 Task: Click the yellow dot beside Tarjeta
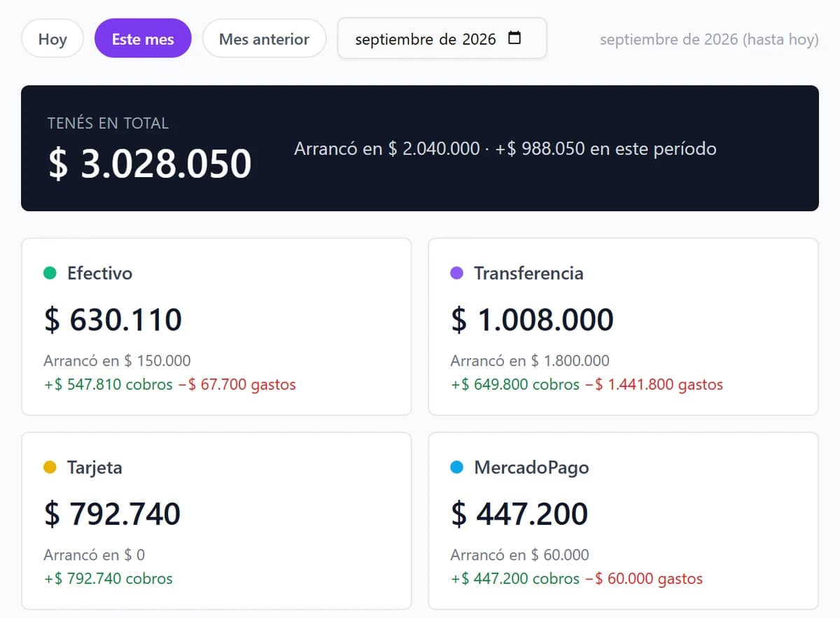[50, 467]
